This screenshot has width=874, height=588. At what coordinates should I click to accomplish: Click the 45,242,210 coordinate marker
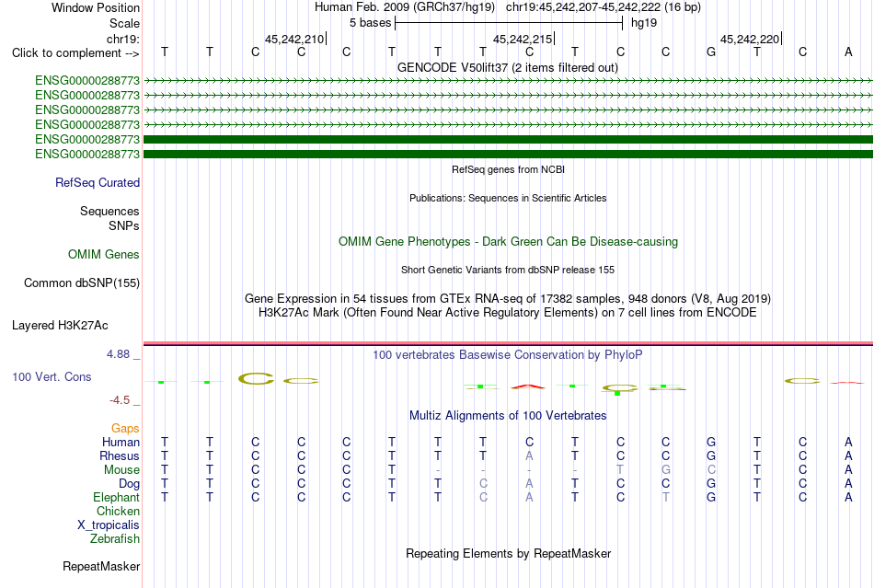(x=294, y=39)
